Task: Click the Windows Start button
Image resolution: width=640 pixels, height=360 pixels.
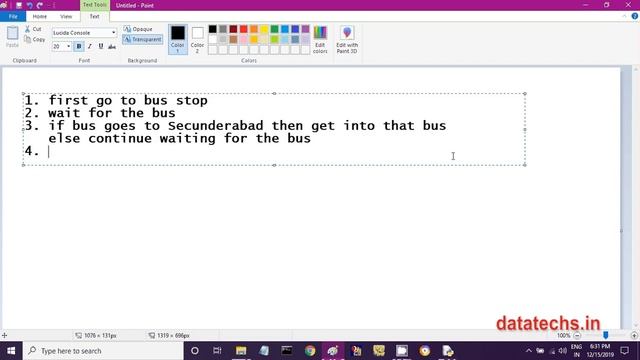Action: [x=11, y=351]
